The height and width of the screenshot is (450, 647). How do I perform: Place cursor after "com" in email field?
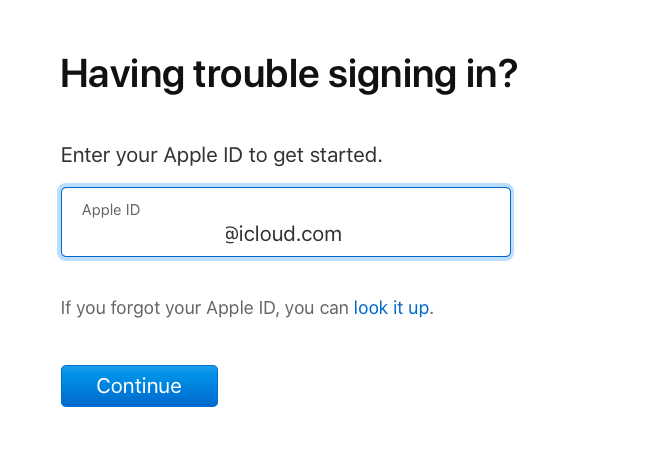(343, 235)
